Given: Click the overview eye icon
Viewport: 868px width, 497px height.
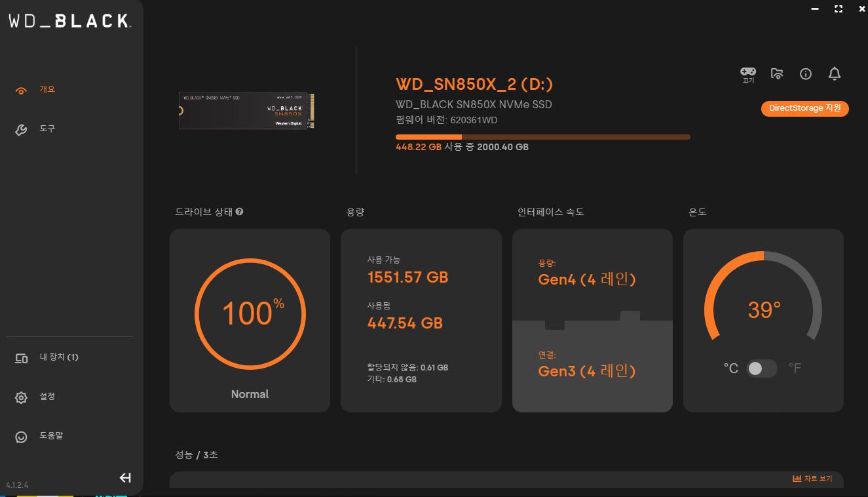Looking at the screenshot, I should point(21,90).
